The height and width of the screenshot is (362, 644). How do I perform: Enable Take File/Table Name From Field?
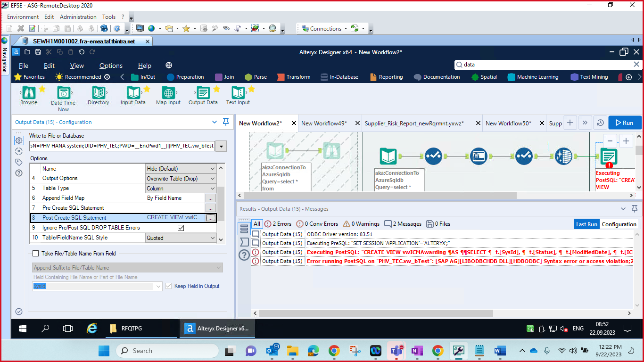(x=35, y=253)
